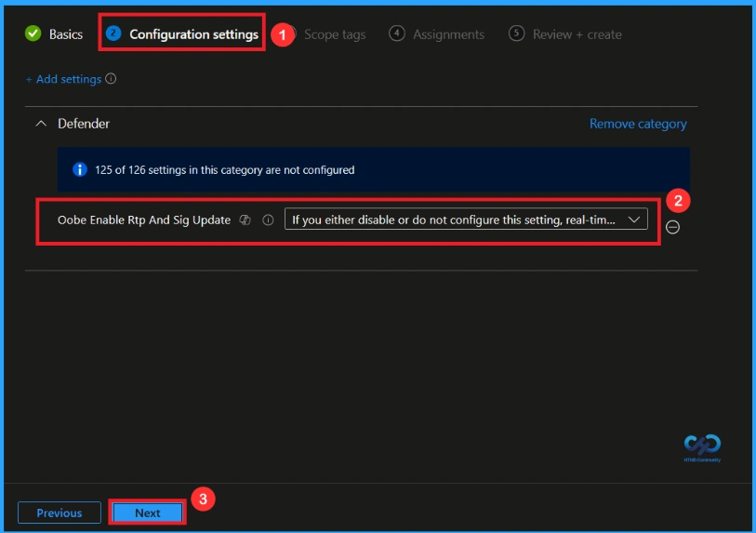This screenshot has height=533, width=756.
Task: Click the step 4 circle icon for Assignments
Action: [x=397, y=33]
